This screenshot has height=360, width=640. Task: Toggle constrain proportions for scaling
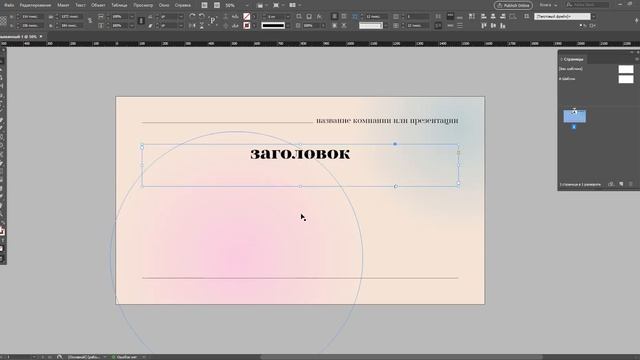point(141,21)
